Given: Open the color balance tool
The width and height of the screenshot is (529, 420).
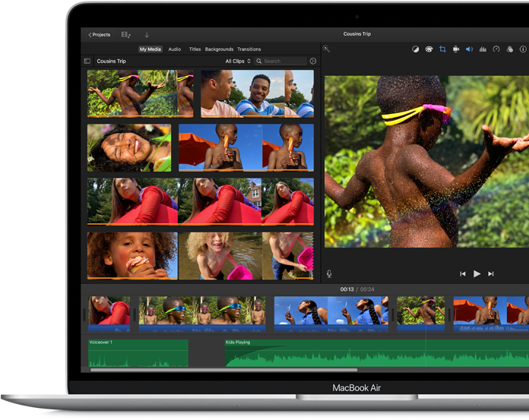Looking at the screenshot, I should pyautogui.click(x=416, y=49).
